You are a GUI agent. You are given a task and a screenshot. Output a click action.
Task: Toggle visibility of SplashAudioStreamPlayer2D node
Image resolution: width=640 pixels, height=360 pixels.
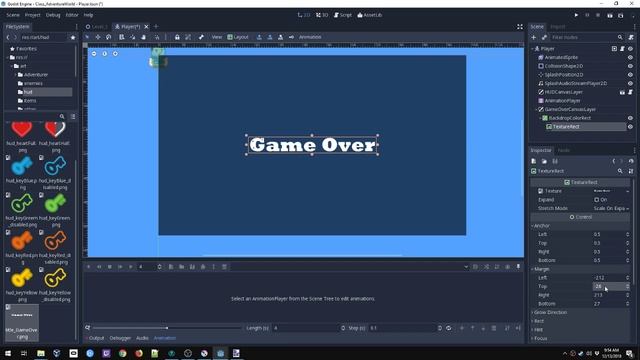[630, 83]
